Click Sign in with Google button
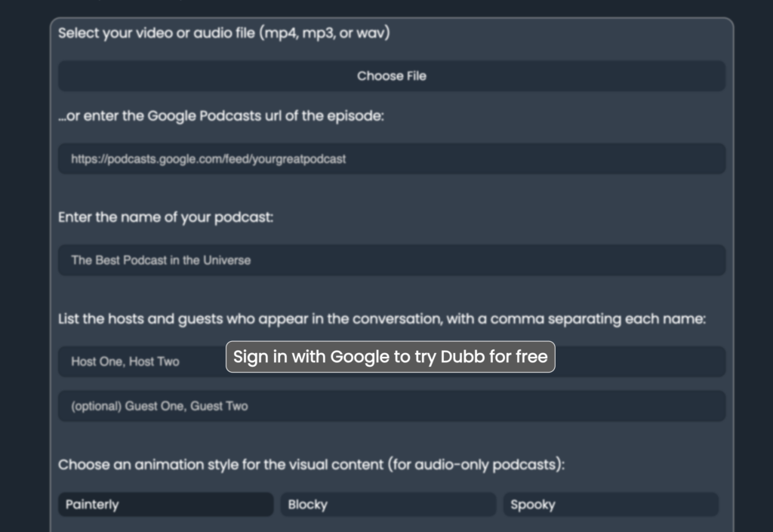Screen dimensions: 773x532 [x=390, y=357]
